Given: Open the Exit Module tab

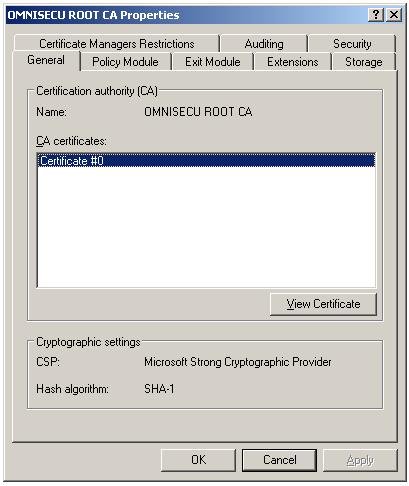Looking at the screenshot, I should click(213, 62).
